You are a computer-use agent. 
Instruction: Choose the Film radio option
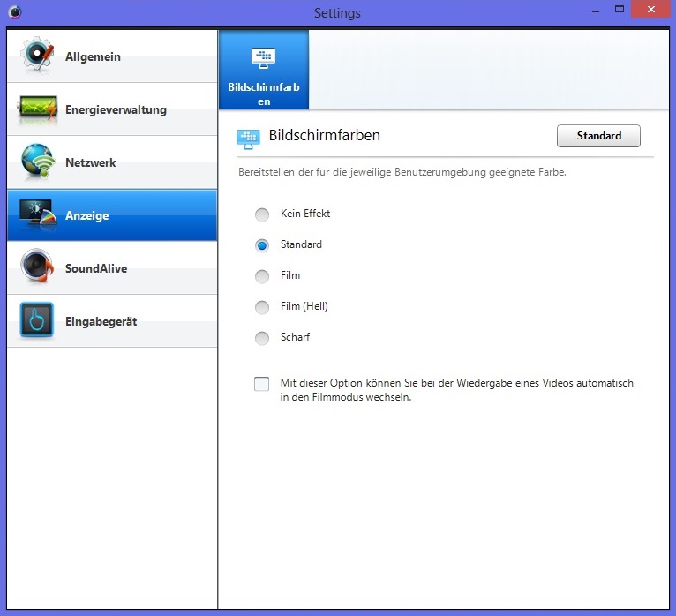[262, 276]
